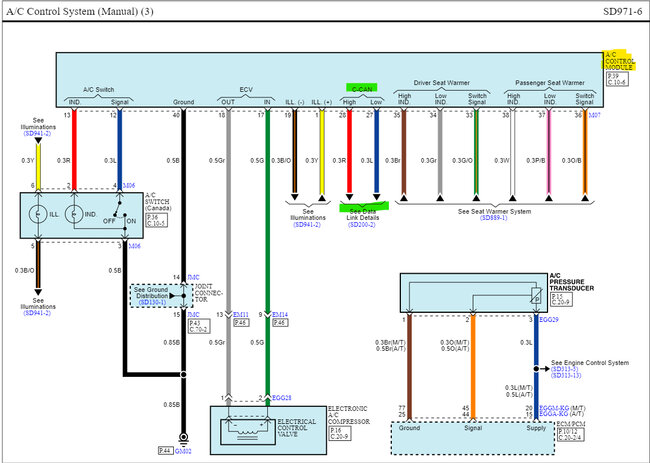Click the '0.3W' wire label

[502, 160]
